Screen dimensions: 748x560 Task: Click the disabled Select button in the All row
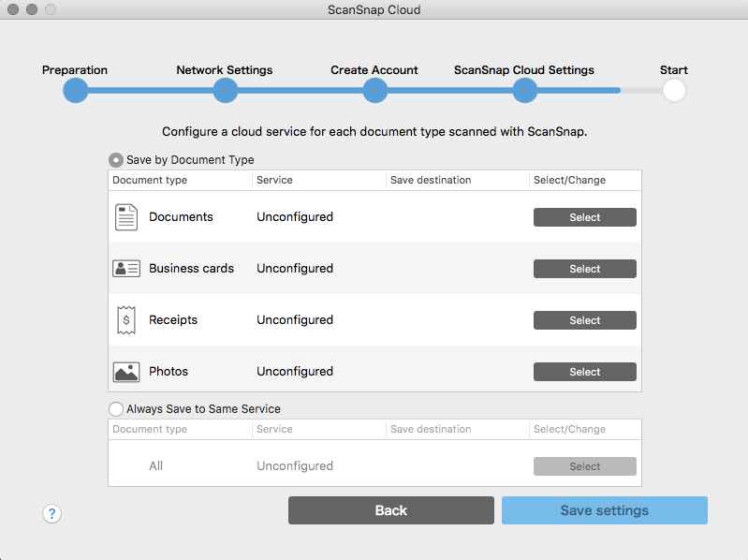click(585, 466)
